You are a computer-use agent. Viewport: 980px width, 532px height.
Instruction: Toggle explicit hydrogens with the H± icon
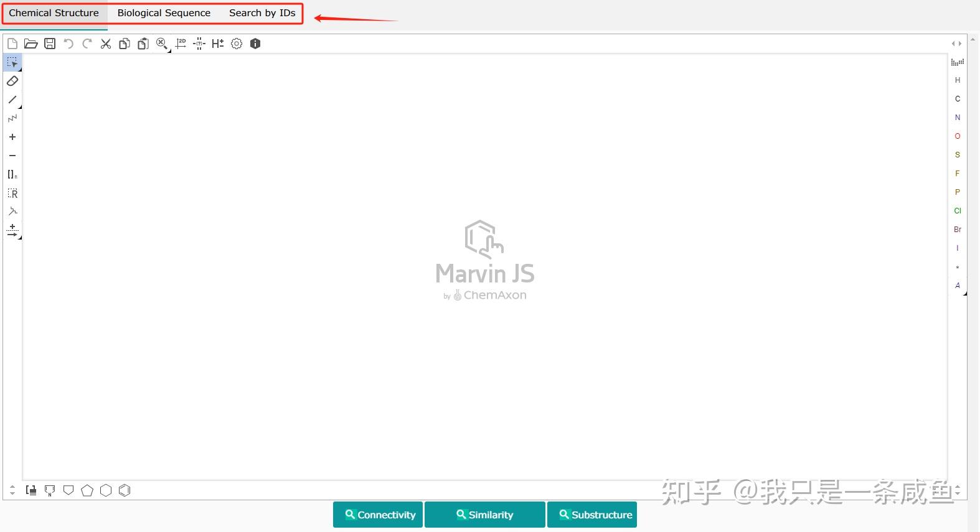pos(218,44)
